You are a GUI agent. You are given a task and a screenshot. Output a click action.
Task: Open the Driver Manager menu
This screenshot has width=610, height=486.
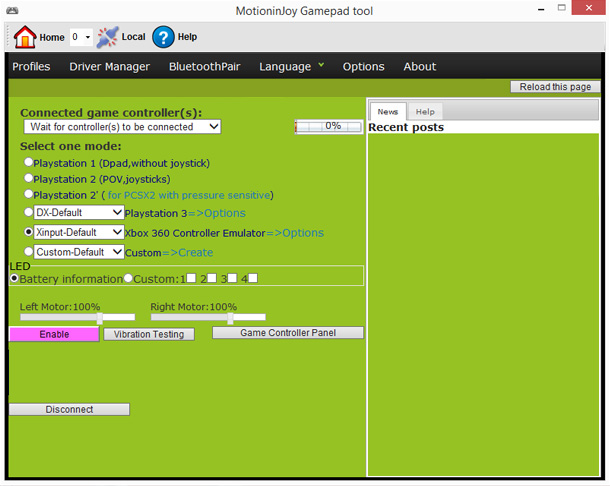click(109, 67)
